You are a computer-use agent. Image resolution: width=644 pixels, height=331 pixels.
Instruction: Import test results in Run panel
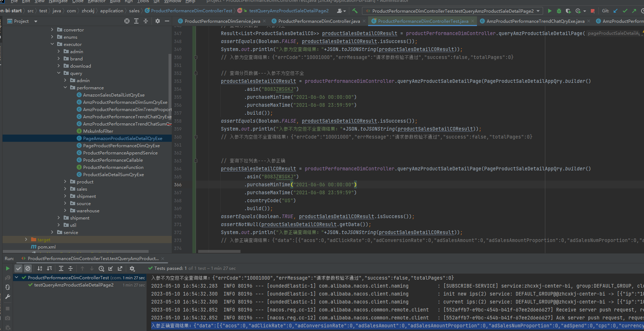tap(111, 268)
